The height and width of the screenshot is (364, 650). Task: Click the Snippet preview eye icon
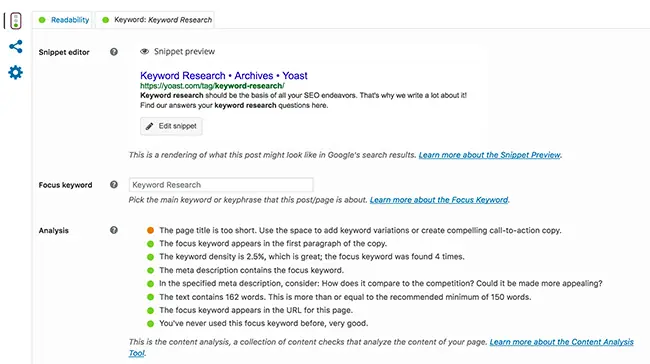click(x=144, y=51)
